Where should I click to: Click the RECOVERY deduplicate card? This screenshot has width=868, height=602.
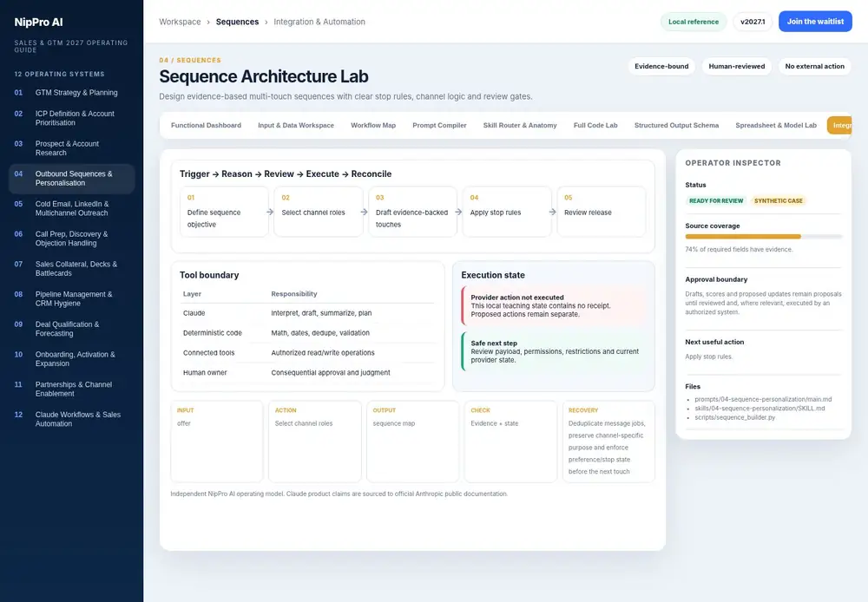click(x=608, y=442)
